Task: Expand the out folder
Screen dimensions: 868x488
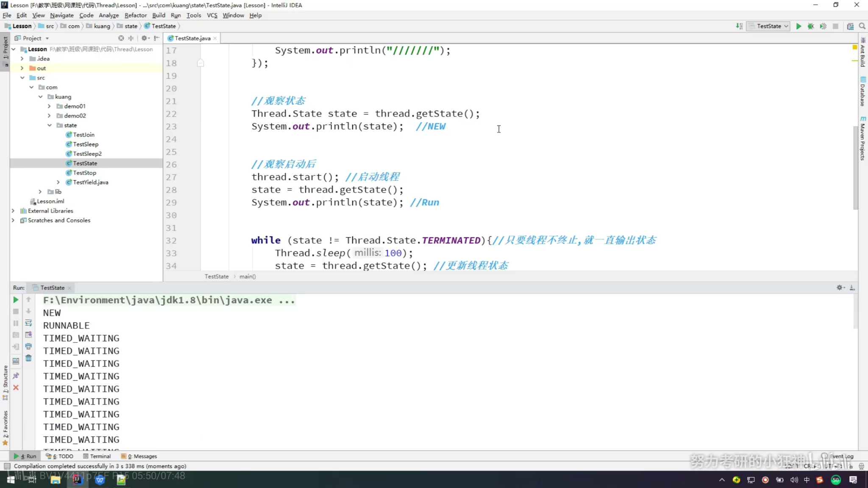Action: [22, 68]
